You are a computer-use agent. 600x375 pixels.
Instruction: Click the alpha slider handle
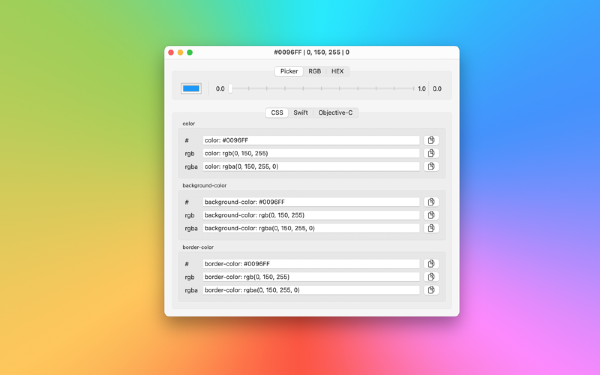click(230, 89)
